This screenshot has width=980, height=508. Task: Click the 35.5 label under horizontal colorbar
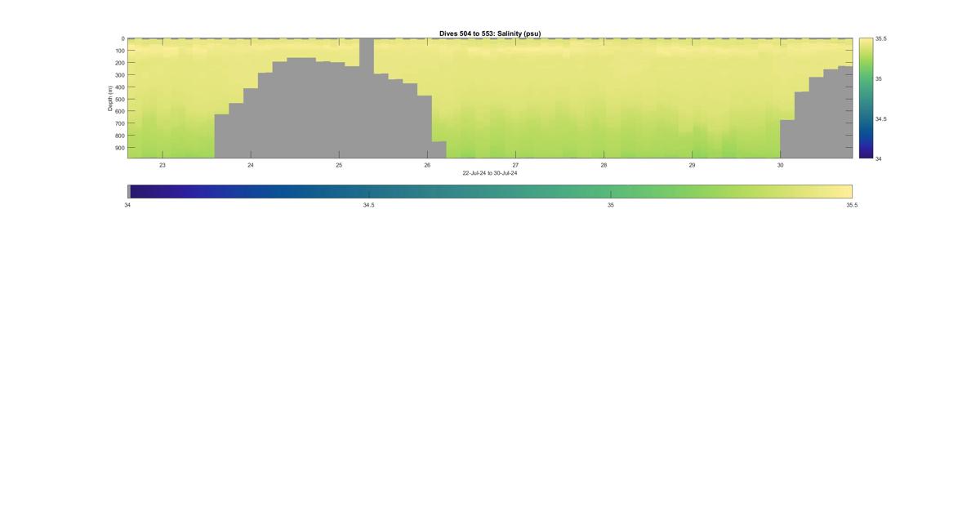tap(852, 205)
